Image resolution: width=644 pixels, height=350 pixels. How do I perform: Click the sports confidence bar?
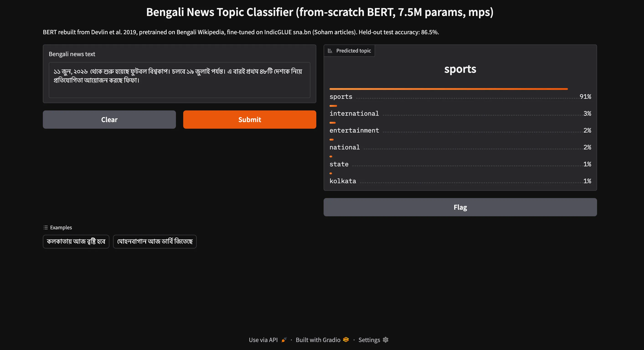coord(448,89)
